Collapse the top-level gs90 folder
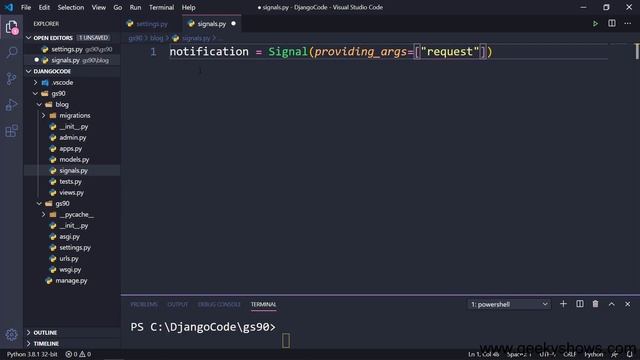640x360 pixels. (x=72, y=93)
